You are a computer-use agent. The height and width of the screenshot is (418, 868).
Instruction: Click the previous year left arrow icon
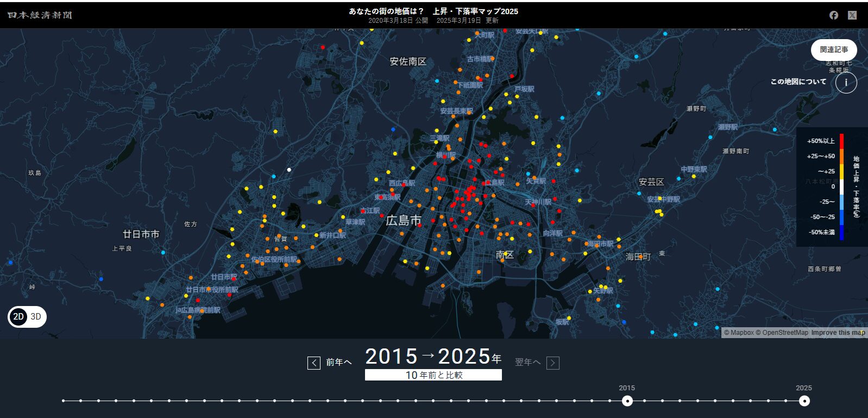pos(314,363)
